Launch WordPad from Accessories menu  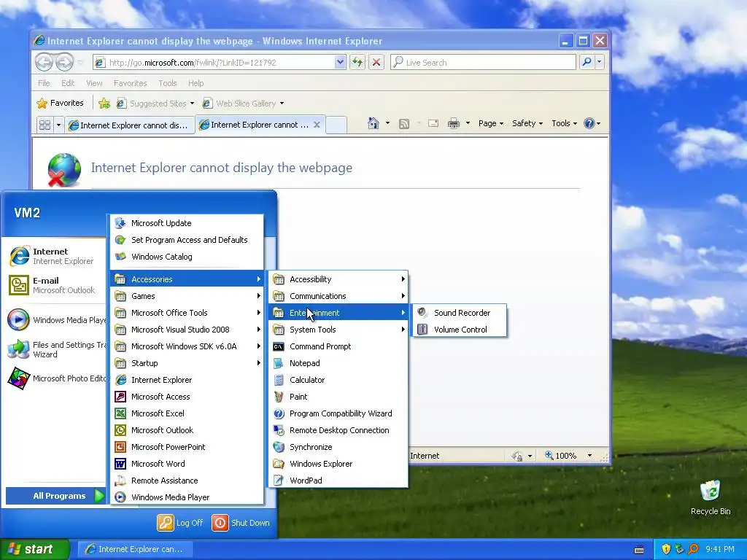click(x=338, y=480)
